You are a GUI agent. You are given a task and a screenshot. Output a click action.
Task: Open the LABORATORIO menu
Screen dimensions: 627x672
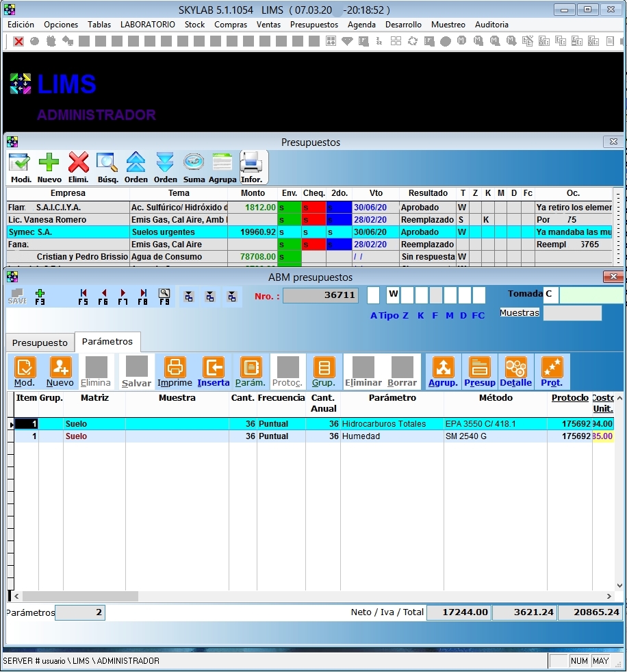pos(147,25)
